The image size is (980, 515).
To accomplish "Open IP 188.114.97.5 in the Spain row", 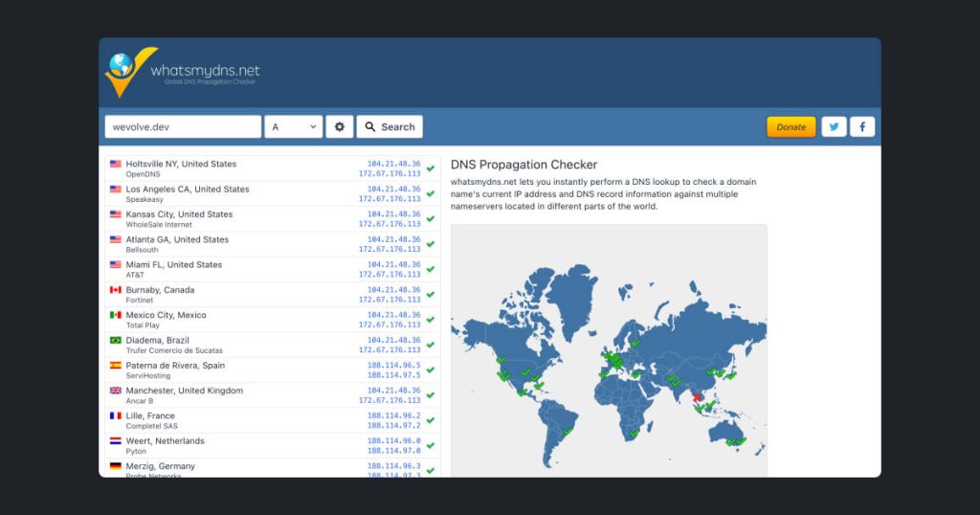I will pos(393,375).
